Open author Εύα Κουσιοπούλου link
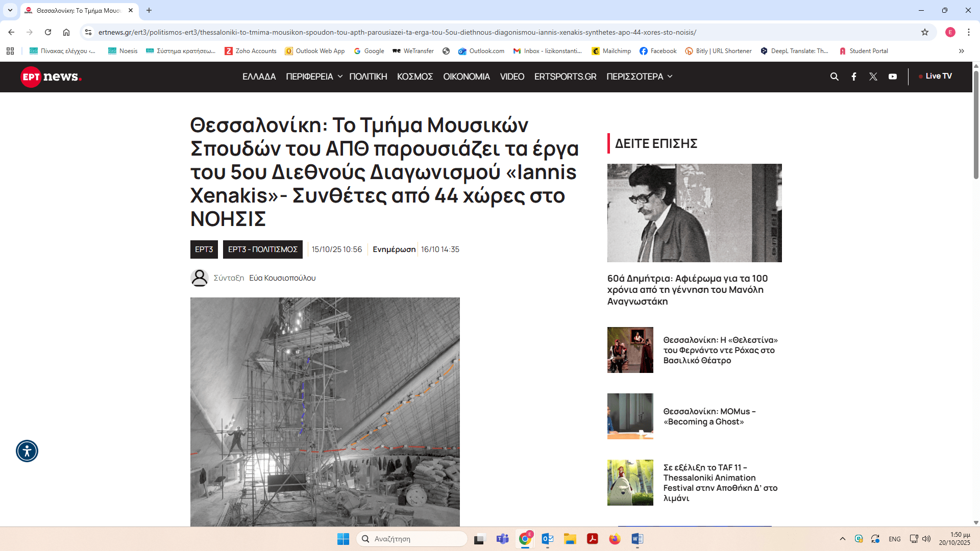The image size is (980, 551). point(282,278)
